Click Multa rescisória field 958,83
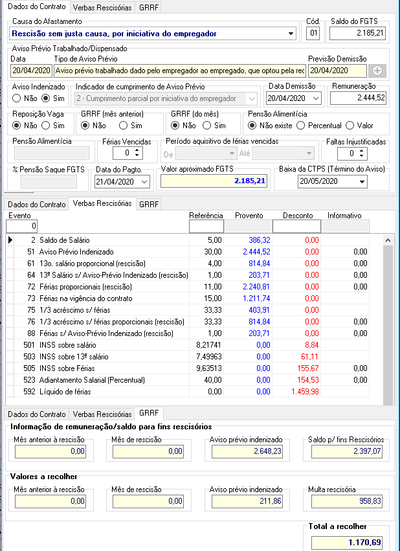The height and width of the screenshot is (551, 400). (x=347, y=501)
